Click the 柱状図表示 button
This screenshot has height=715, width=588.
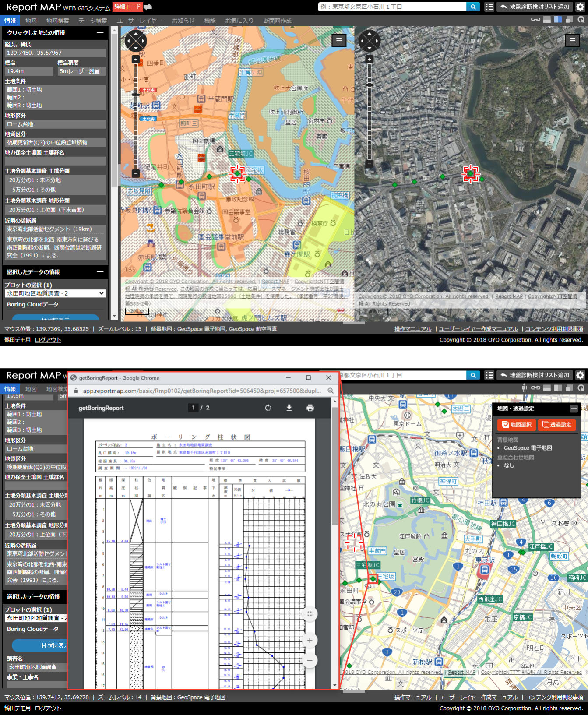click(40, 645)
